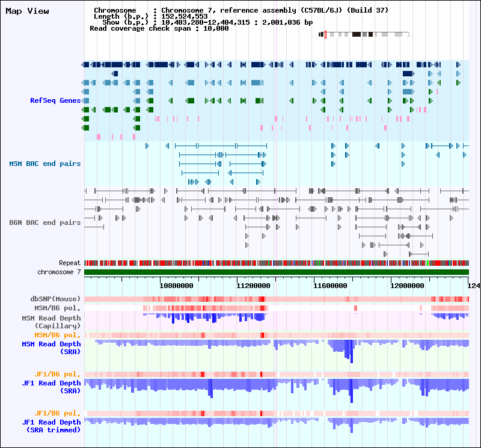Open the MSM BAC end pairs label
Viewport: 481px width, 448px height.
pyautogui.click(x=44, y=164)
